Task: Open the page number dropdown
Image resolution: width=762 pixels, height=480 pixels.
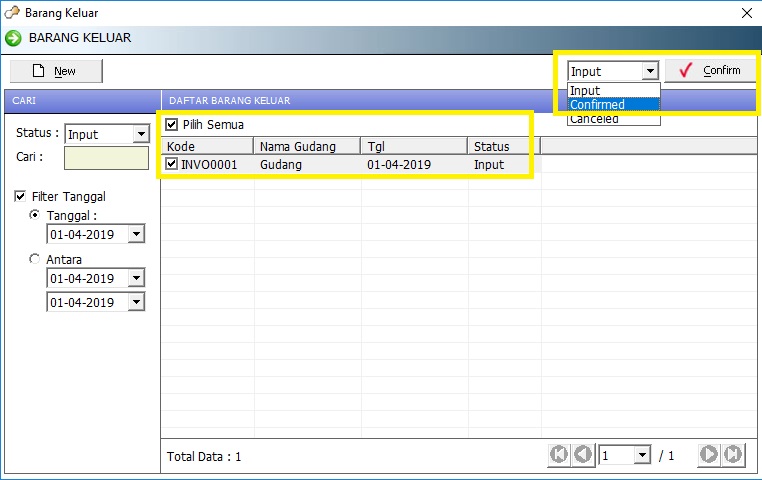Action: click(x=641, y=456)
